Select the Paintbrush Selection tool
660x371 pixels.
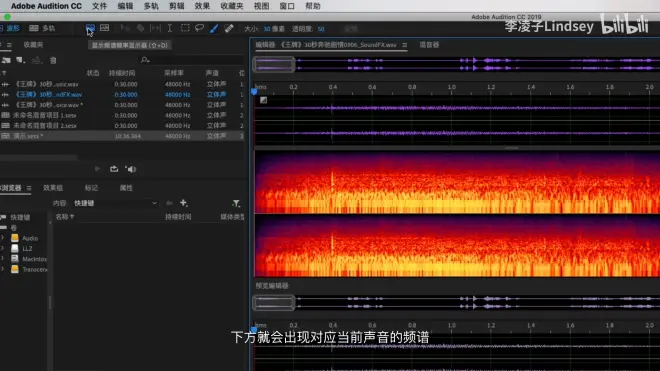pos(214,28)
